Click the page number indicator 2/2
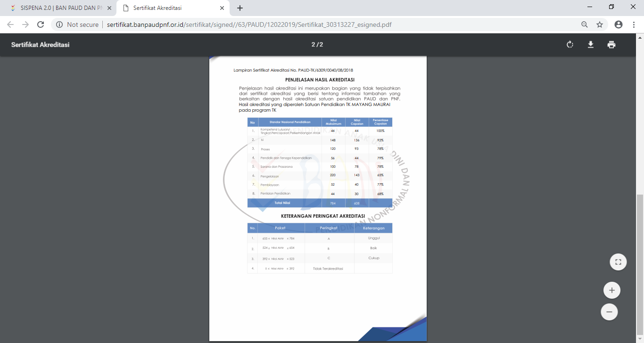Image resolution: width=644 pixels, height=343 pixels. [x=317, y=45]
